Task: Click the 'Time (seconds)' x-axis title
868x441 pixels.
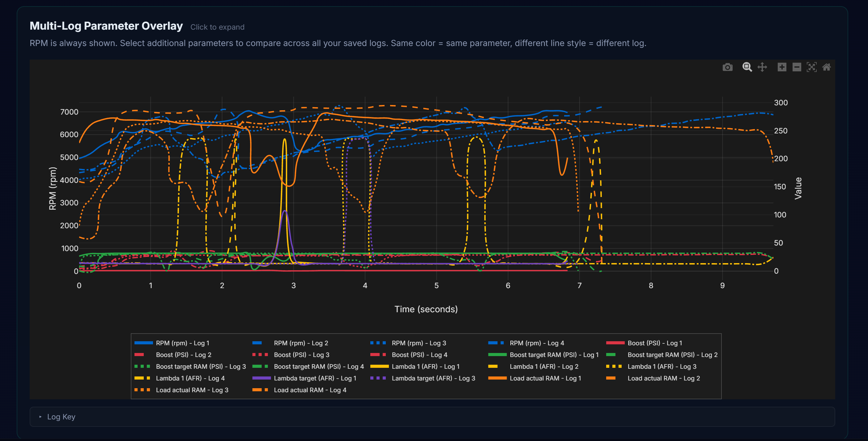Action: point(426,309)
